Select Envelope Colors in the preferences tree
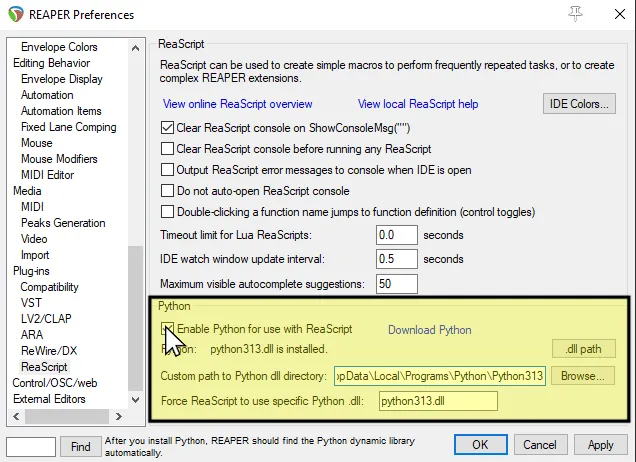The height and width of the screenshot is (462, 636). (x=59, y=47)
